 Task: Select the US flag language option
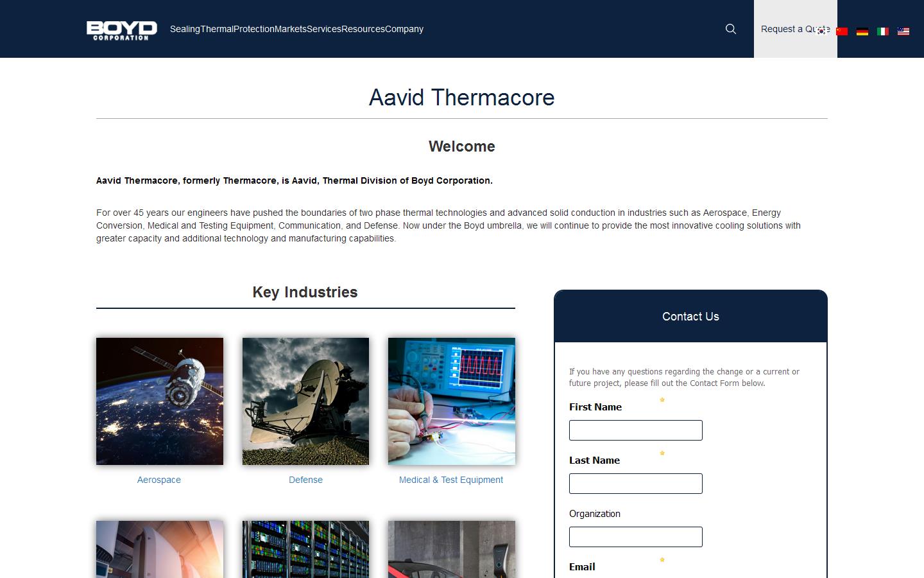[x=904, y=31]
